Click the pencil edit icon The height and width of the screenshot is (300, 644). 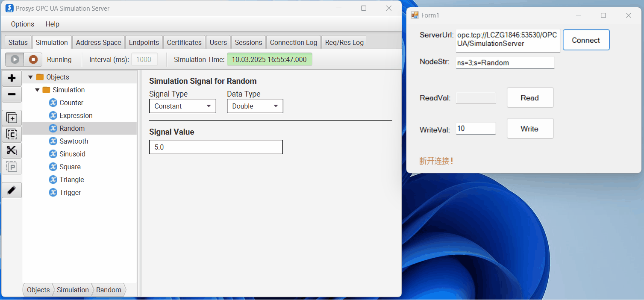12,190
